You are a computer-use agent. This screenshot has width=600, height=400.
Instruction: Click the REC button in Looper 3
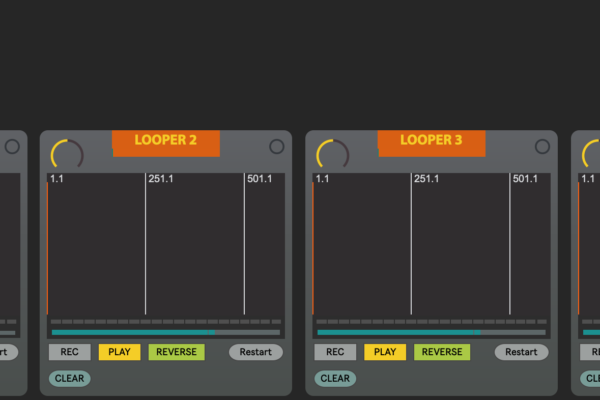(x=335, y=352)
